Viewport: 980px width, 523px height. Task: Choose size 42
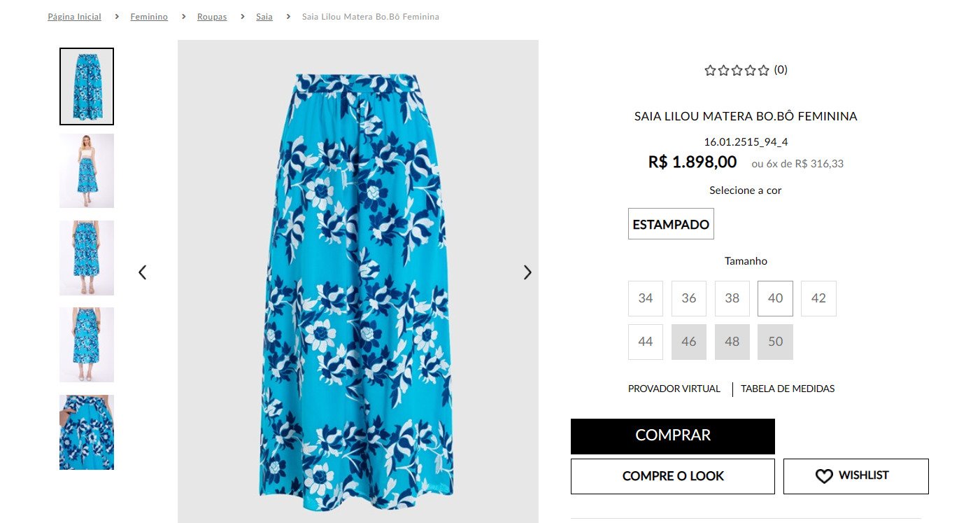click(818, 298)
